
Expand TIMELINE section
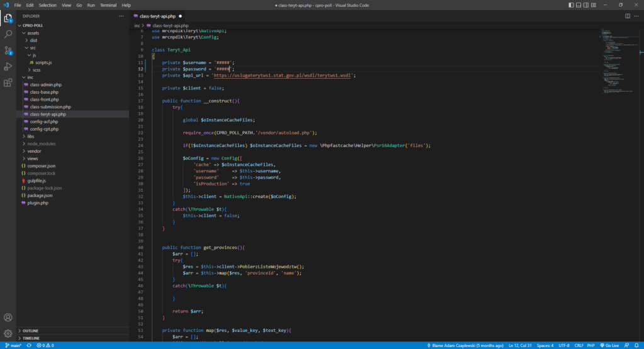(73, 338)
